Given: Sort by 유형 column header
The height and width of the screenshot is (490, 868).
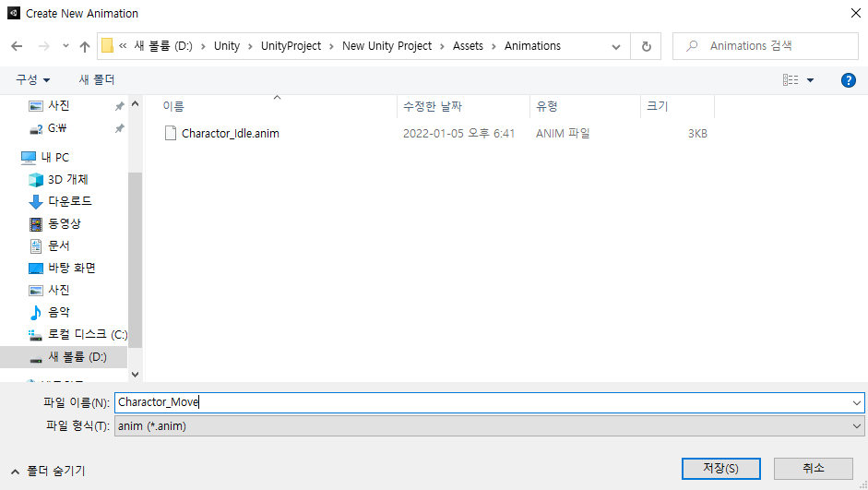Looking at the screenshot, I should tap(547, 106).
